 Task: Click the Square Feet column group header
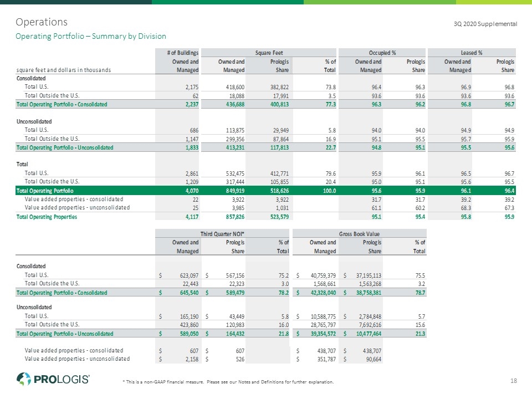click(x=269, y=53)
